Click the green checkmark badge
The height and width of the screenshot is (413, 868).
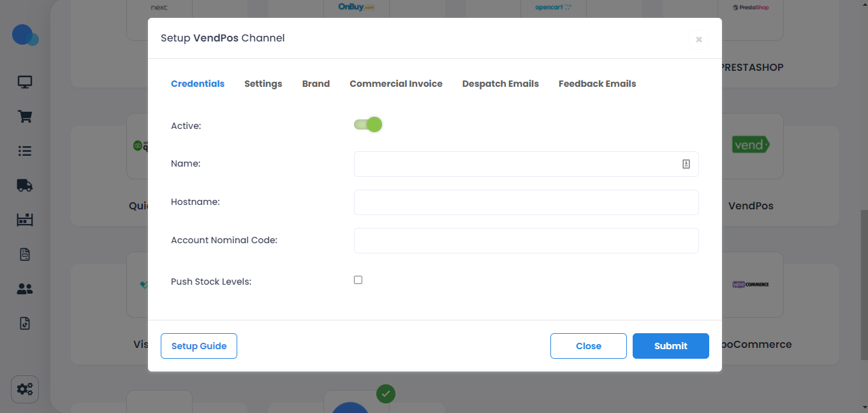pos(385,394)
